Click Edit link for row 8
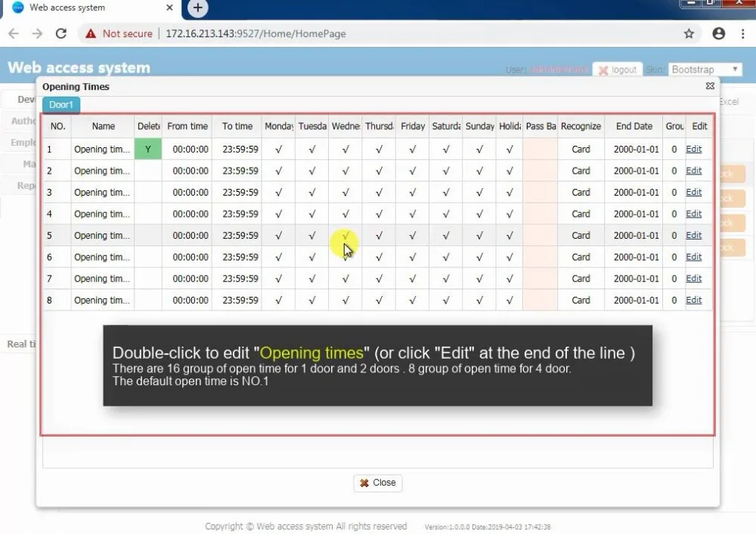 (x=693, y=300)
